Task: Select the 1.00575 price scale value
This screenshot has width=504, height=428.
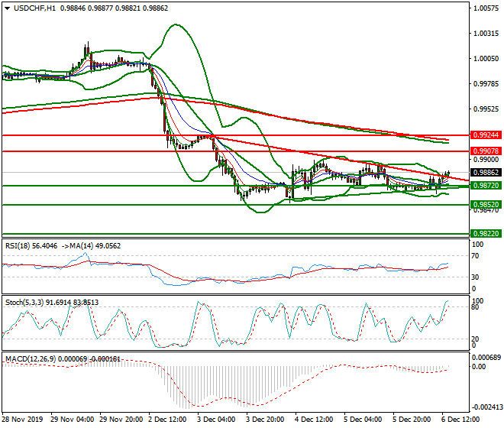Action: point(486,8)
